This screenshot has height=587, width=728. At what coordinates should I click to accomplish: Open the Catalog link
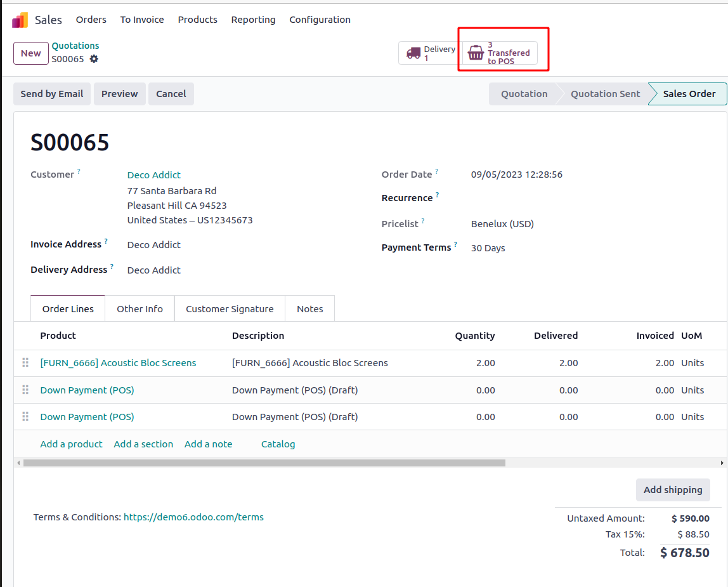(x=278, y=444)
